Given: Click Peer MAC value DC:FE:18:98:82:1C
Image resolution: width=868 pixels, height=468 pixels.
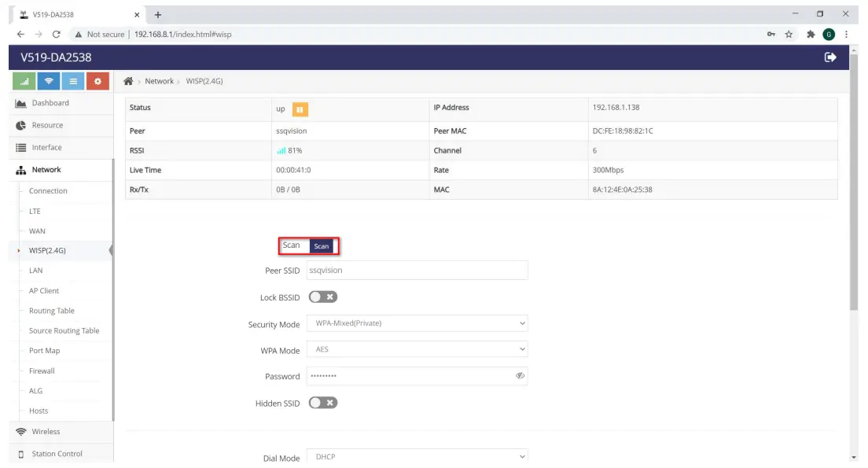Looking at the screenshot, I should point(623,131).
